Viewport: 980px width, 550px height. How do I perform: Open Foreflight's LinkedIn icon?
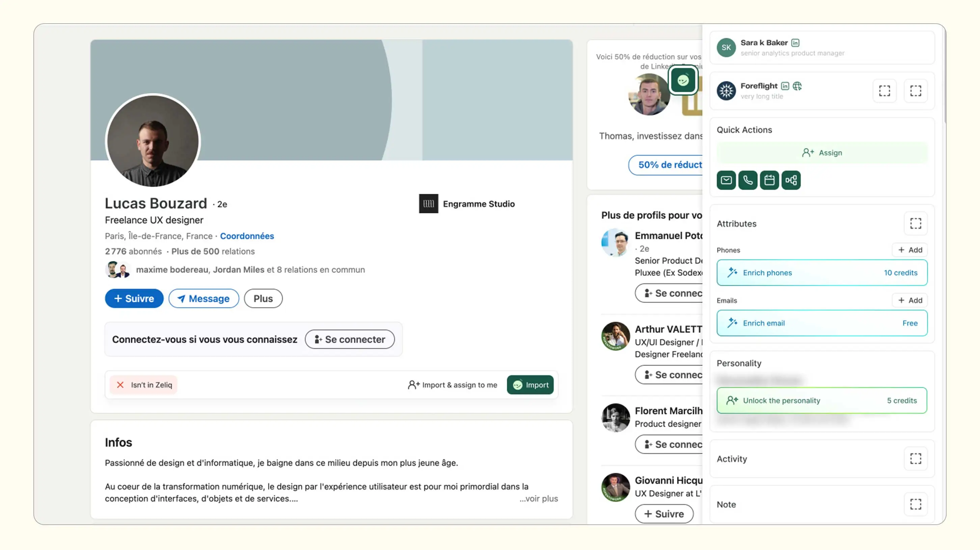click(785, 86)
